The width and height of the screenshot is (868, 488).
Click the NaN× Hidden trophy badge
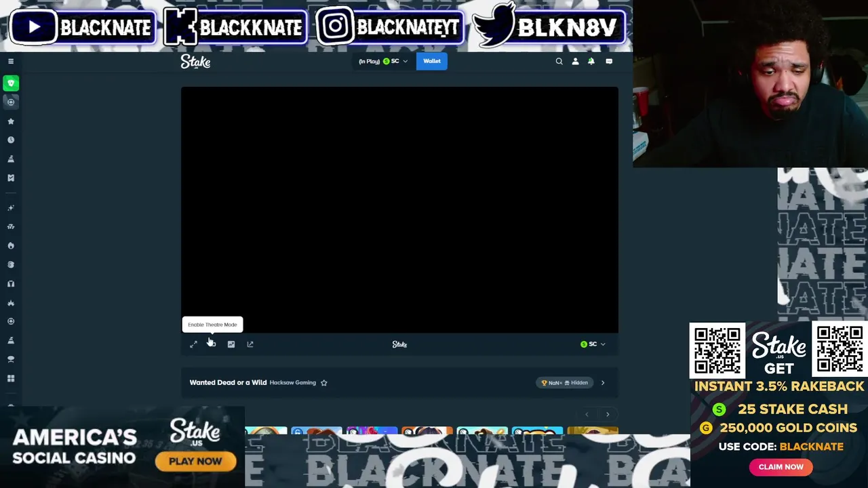tap(564, 383)
